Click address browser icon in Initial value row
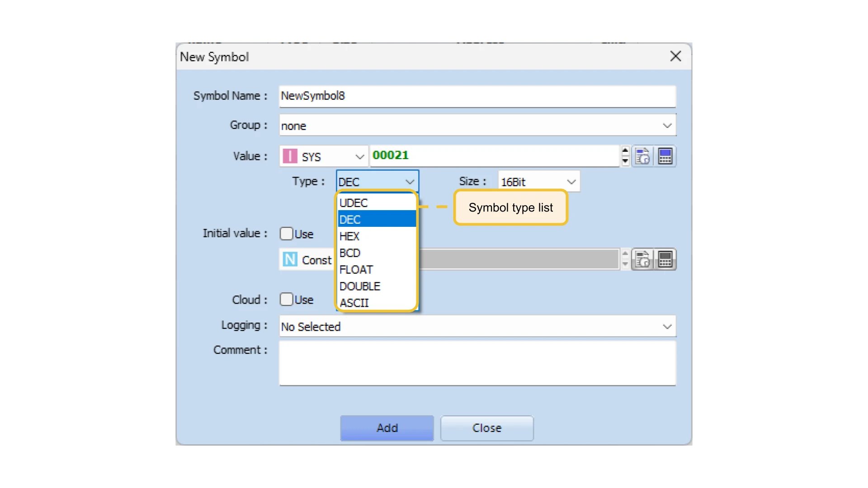This screenshot has width=868, height=488. click(x=642, y=259)
